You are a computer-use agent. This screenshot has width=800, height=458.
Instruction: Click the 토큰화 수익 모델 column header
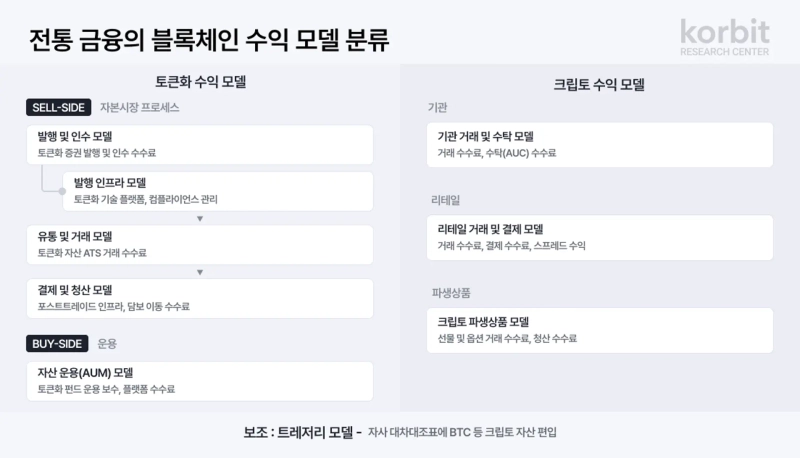pyautogui.click(x=200, y=80)
